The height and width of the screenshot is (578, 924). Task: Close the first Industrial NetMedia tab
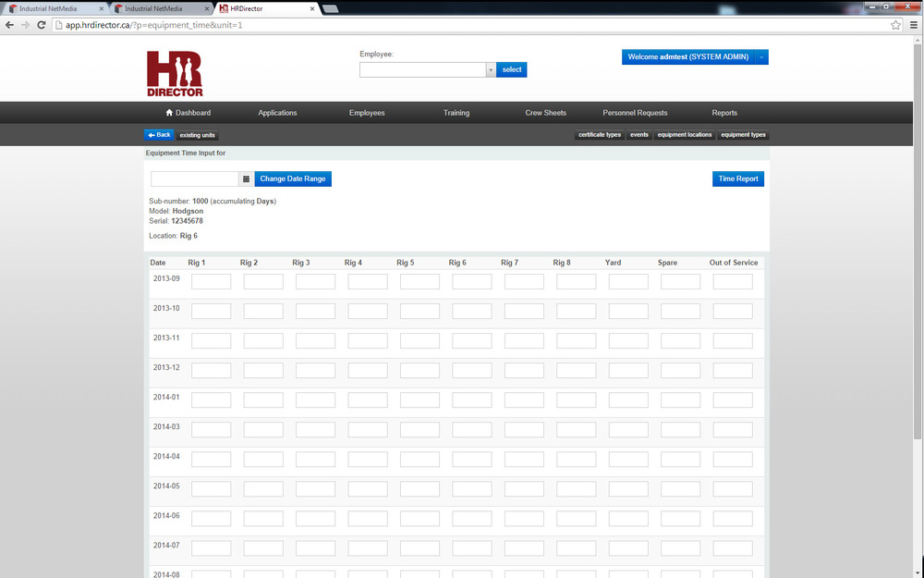point(102,9)
